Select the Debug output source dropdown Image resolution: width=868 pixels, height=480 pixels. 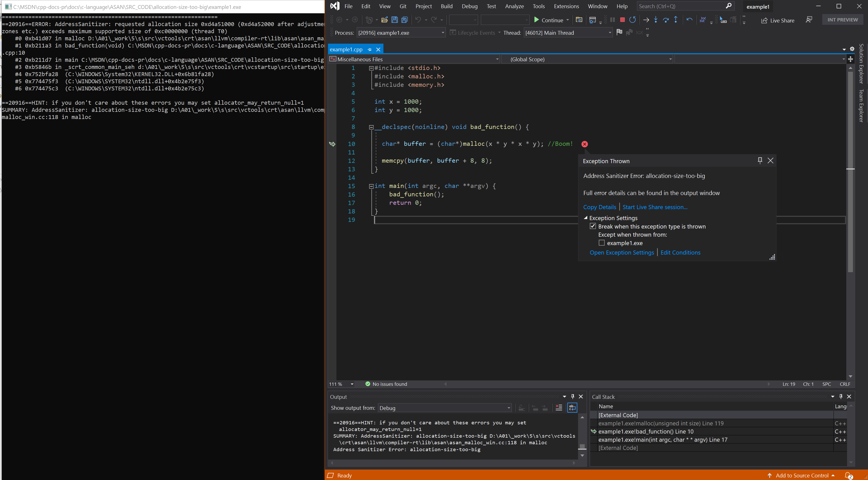(443, 408)
